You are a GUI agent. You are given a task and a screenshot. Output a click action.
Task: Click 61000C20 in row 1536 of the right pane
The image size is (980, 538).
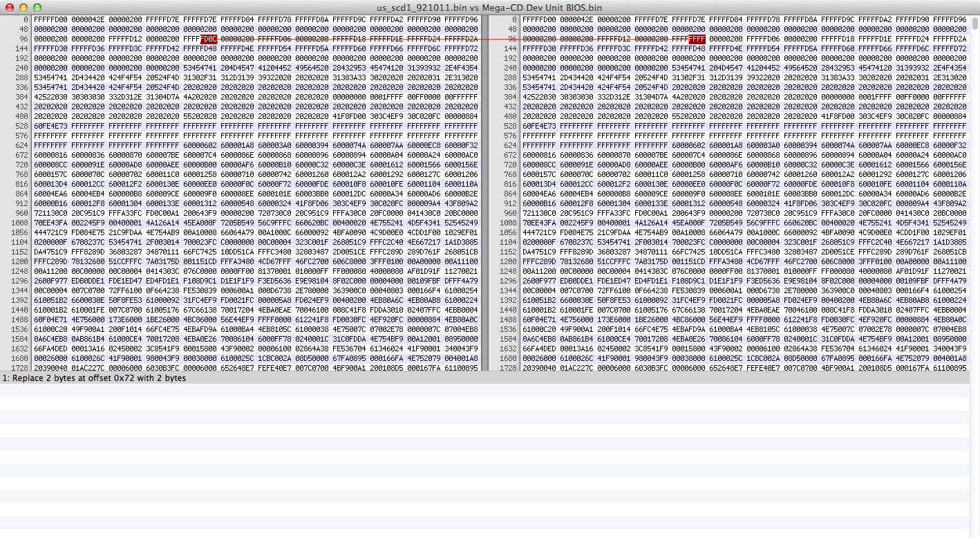[x=539, y=330]
